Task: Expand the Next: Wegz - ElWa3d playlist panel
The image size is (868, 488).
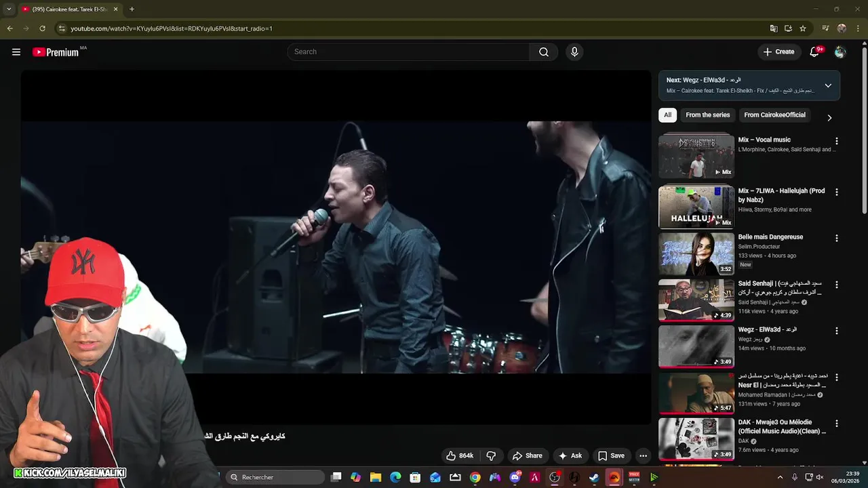Action: [x=828, y=85]
